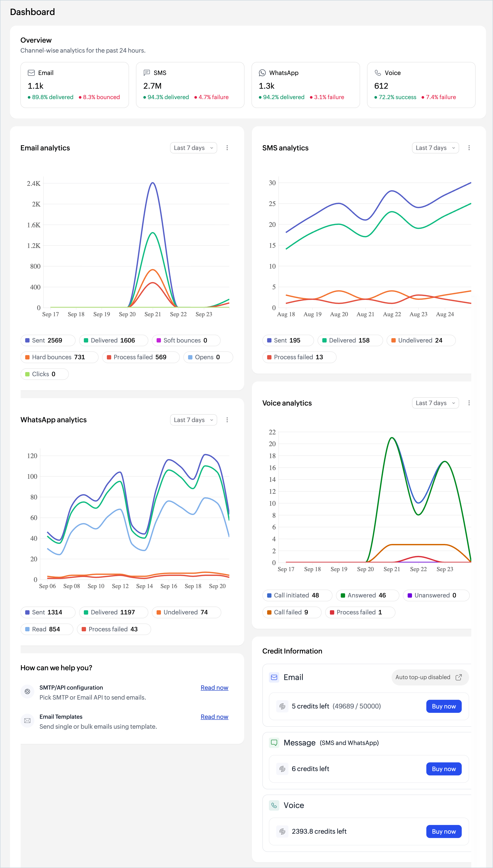Click the SMTP/API configuration help icon
The height and width of the screenshot is (868, 493).
[x=27, y=692]
